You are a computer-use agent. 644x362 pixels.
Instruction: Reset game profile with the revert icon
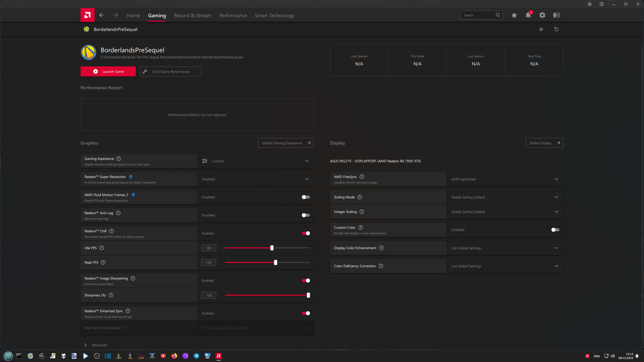(x=556, y=29)
